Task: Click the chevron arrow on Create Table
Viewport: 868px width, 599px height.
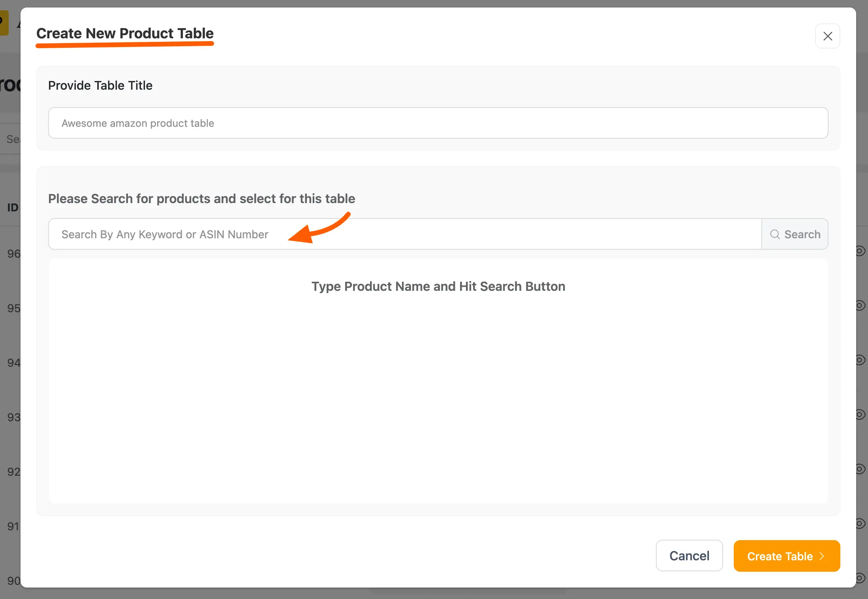Action: [x=822, y=556]
